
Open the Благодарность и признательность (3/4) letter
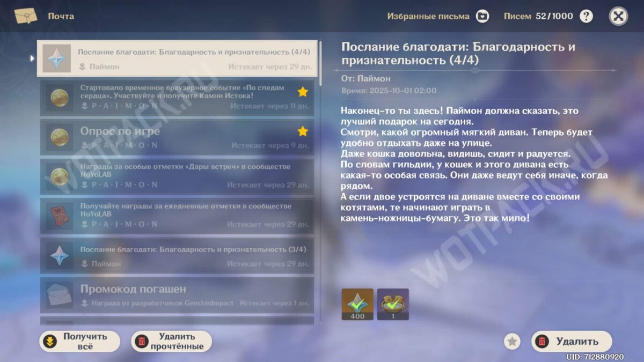[x=177, y=256]
